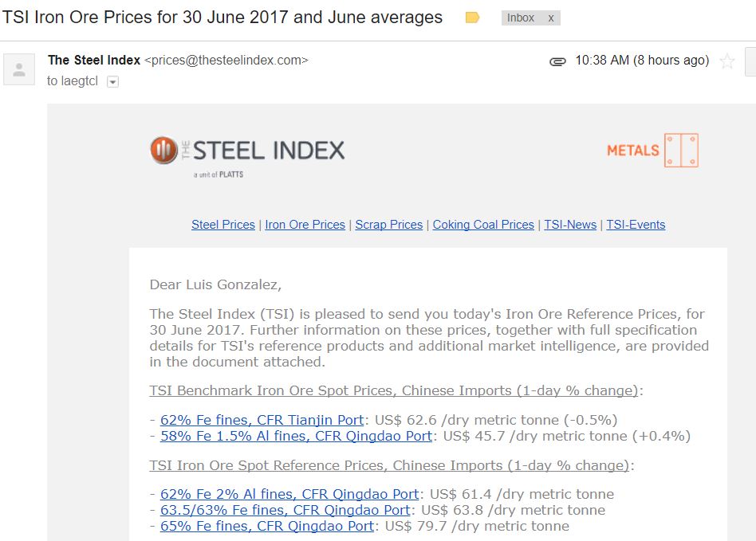Click the Inbox label tag
This screenshot has width=756, height=541.
coord(520,18)
